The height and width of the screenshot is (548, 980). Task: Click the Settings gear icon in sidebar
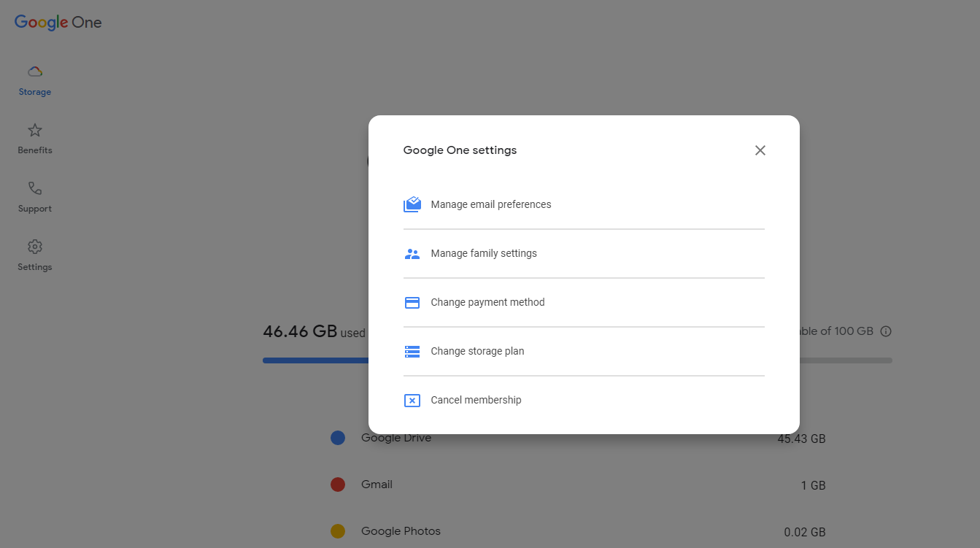pos(34,247)
